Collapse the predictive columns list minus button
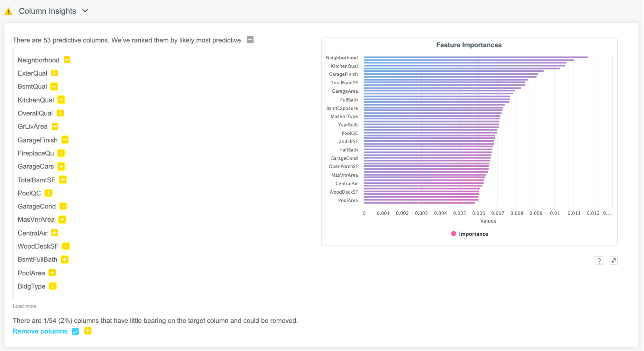The width and height of the screenshot is (644, 351). 250,40
